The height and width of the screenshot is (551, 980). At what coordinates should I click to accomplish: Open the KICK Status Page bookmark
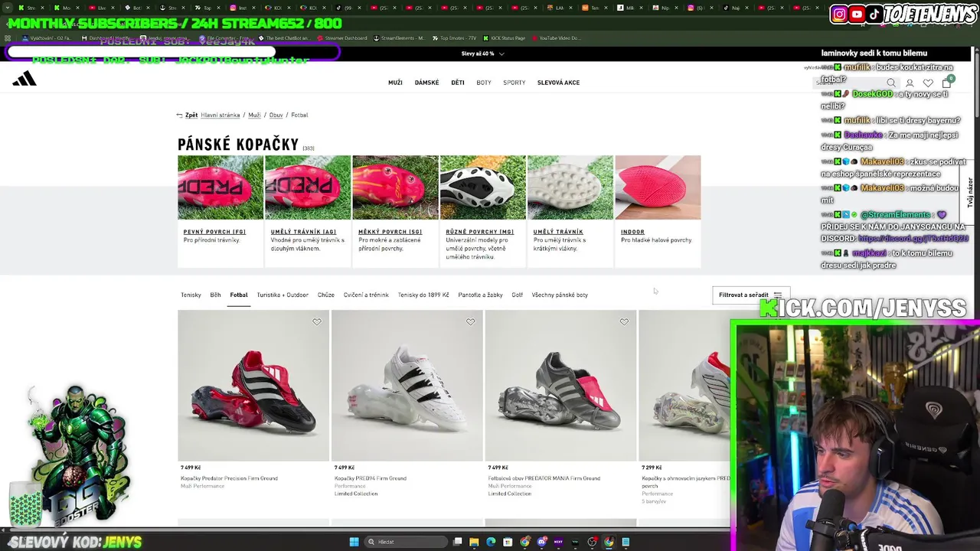tap(503, 38)
